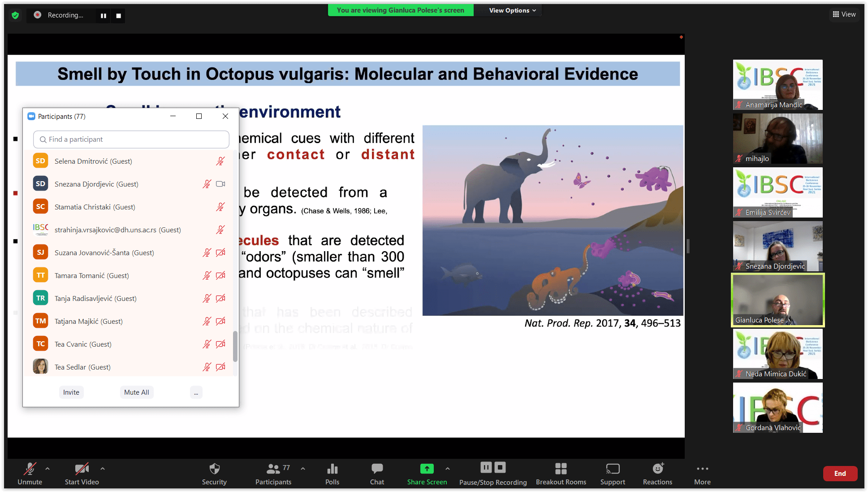Click Tatjana Majkić's muted mic icon

pyautogui.click(x=207, y=321)
